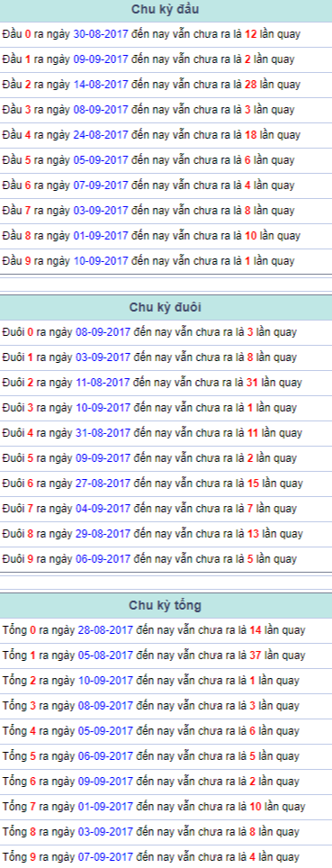Click date 03-09-2017 in Đầu 7 row
Screen dimensions: 332x868
point(101,211)
